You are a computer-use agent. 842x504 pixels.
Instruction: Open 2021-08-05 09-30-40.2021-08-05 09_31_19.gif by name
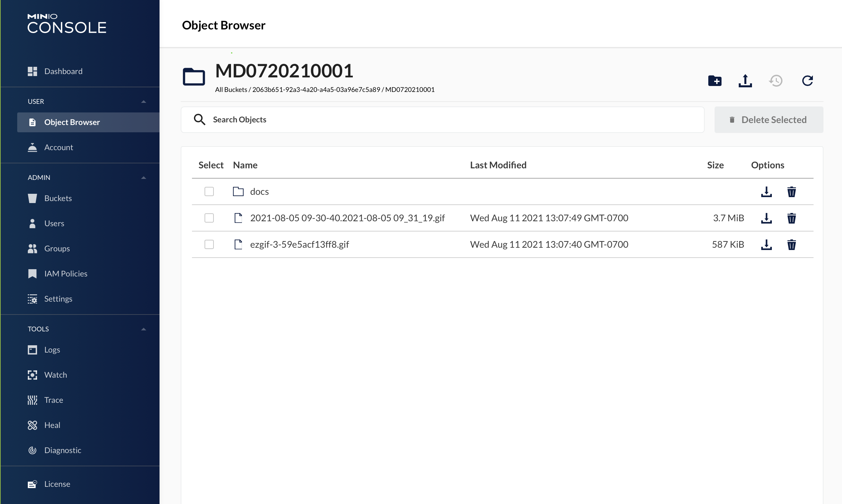[x=347, y=218]
